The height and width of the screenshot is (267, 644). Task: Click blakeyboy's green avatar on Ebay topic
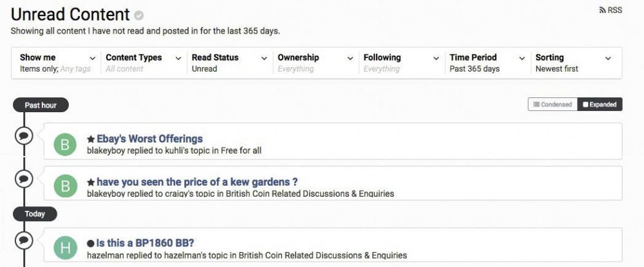(65, 144)
